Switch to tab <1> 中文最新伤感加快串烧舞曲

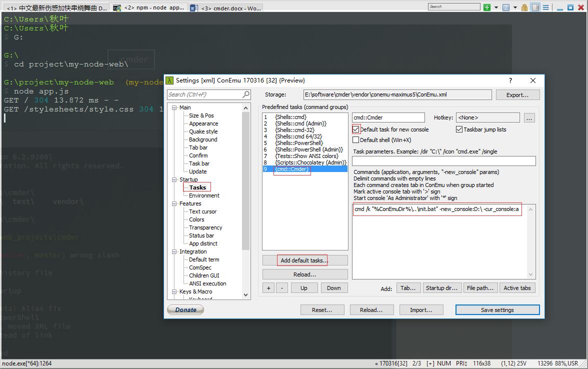tap(56, 8)
